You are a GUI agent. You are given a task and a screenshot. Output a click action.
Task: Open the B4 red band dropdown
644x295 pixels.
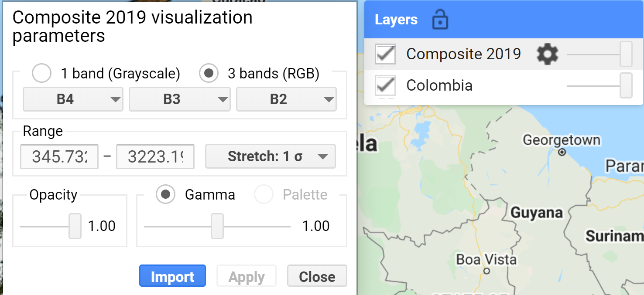click(x=73, y=99)
